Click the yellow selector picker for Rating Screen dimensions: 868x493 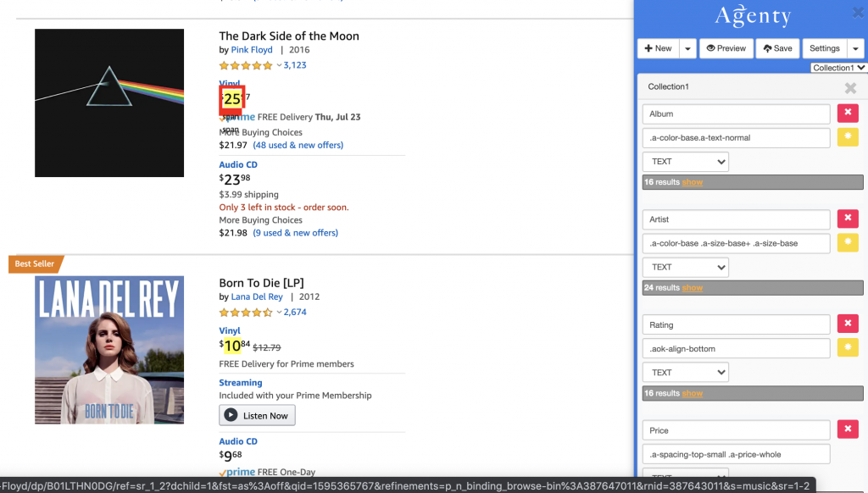click(848, 348)
